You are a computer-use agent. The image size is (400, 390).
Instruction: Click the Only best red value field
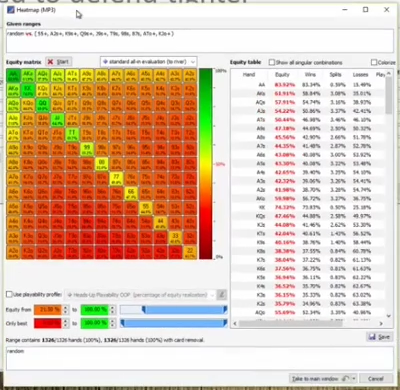click(x=48, y=323)
